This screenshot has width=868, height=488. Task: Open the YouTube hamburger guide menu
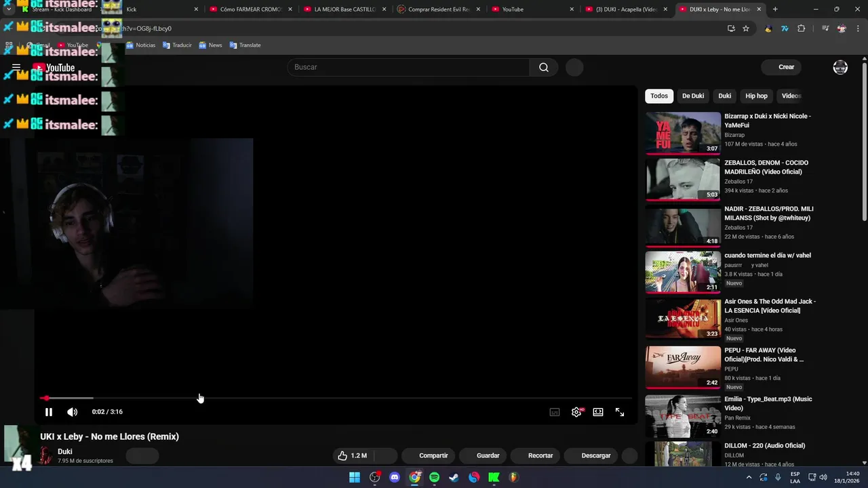(x=16, y=67)
